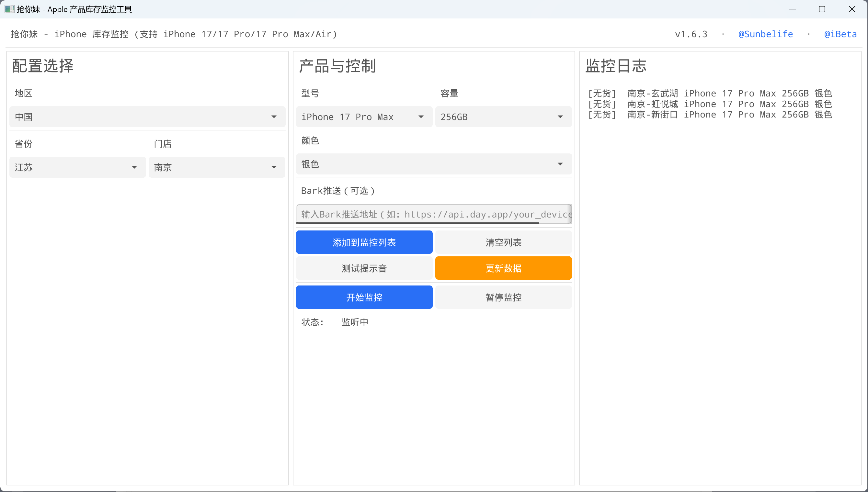Expand the 容量 capacity dropdown showing 256GB

[x=503, y=117]
